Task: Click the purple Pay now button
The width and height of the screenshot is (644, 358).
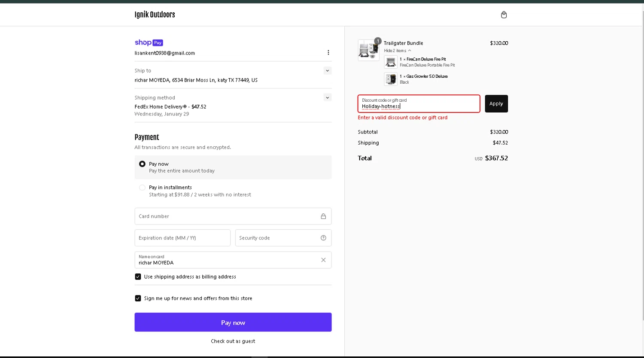Action: tap(233, 322)
